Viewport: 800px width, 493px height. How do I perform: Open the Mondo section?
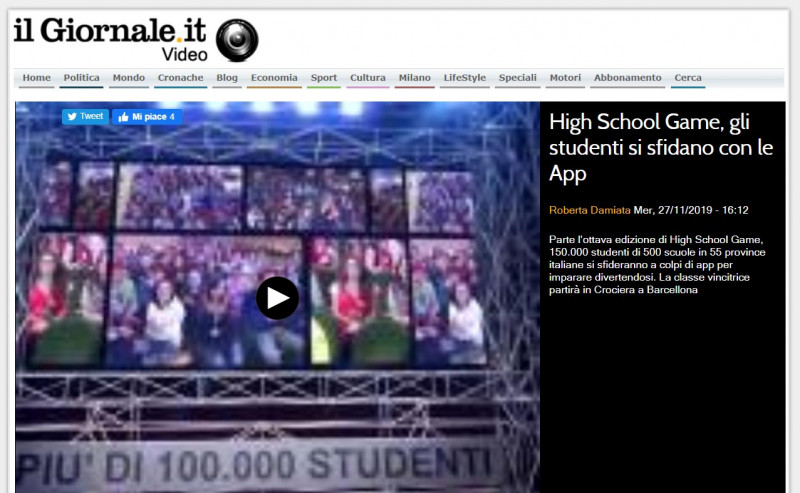(129, 78)
